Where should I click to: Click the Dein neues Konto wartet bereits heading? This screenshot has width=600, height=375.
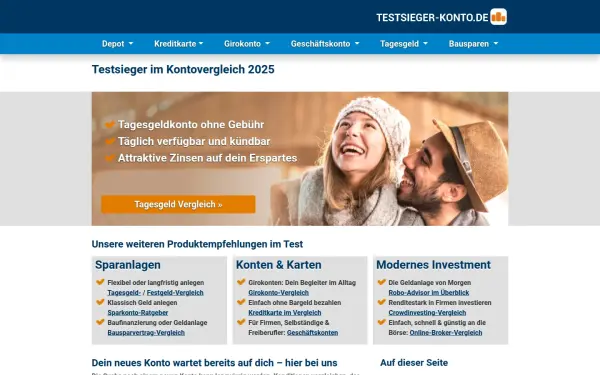[214, 363]
